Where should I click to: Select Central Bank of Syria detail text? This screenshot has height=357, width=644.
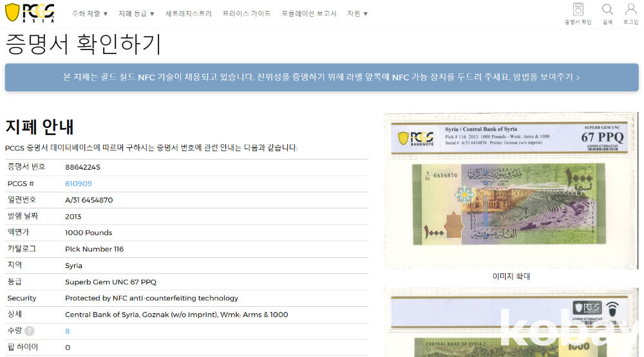[176, 315]
